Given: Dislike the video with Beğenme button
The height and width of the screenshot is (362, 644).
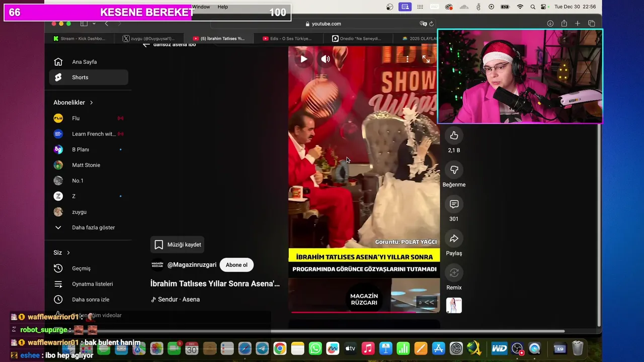Looking at the screenshot, I should point(454,169).
